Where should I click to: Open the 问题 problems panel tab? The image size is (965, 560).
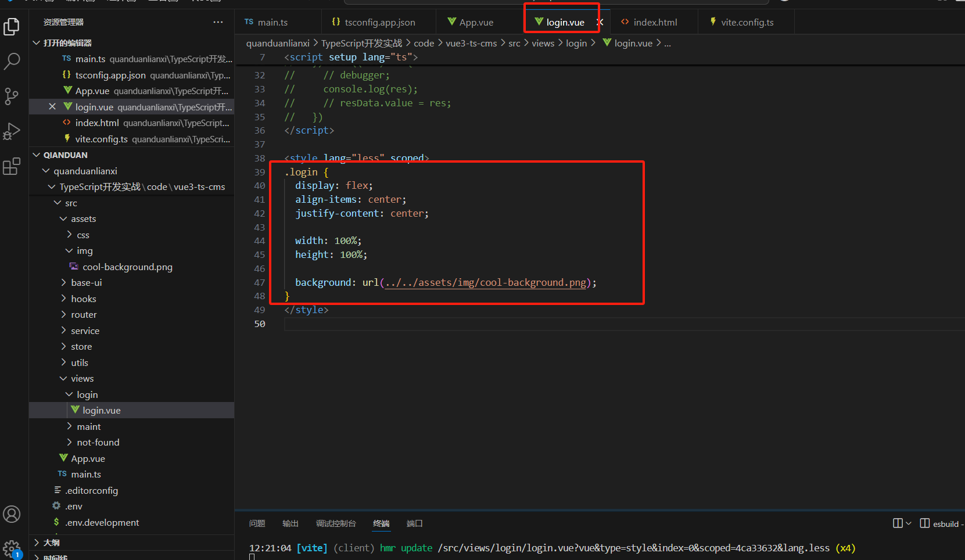pos(257,523)
